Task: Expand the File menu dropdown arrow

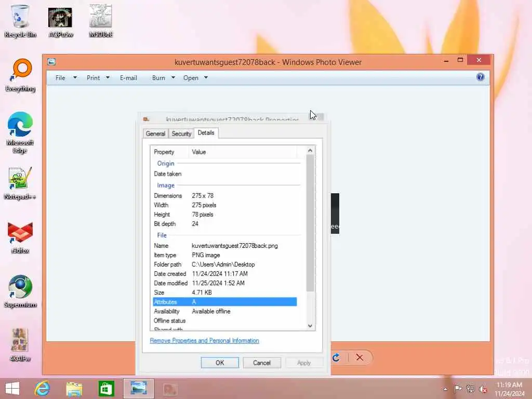Action: click(75, 78)
